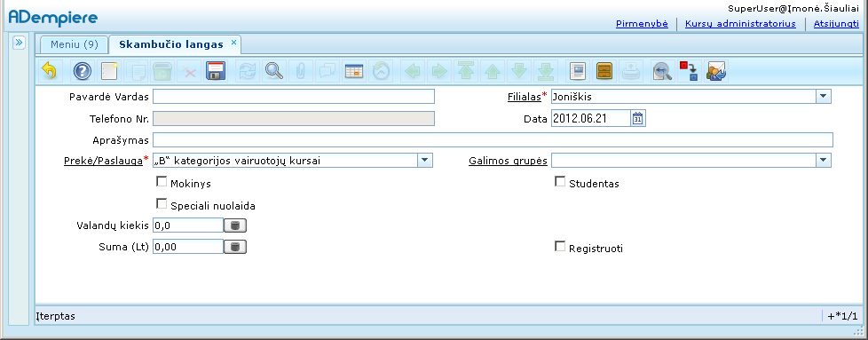Open the Filialas dropdown arrow
The image size is (868, 340).
click(x=824, y=97)
